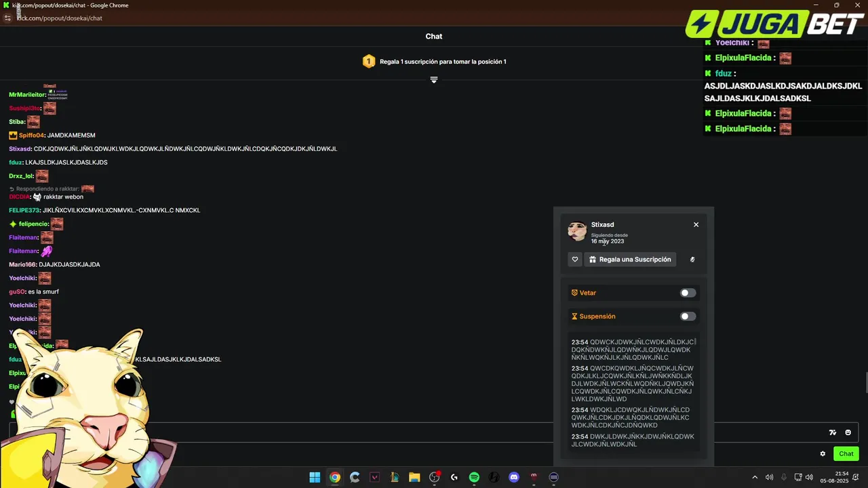
Task: Open Chrome site info icon in address bar
Action: tap(7, 18)
